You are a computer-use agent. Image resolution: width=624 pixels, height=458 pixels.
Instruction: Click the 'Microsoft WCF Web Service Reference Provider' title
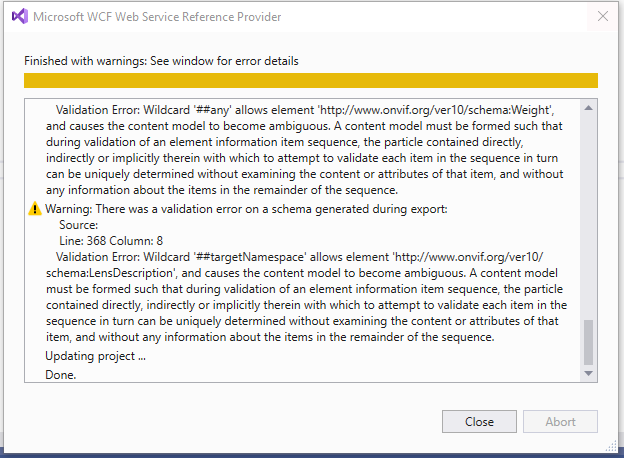157,17
